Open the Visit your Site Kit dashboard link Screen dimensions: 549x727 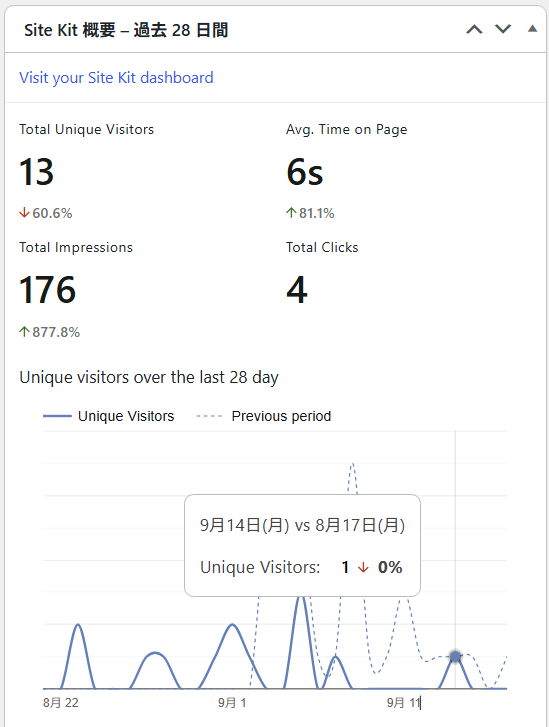tap(116, 77)
